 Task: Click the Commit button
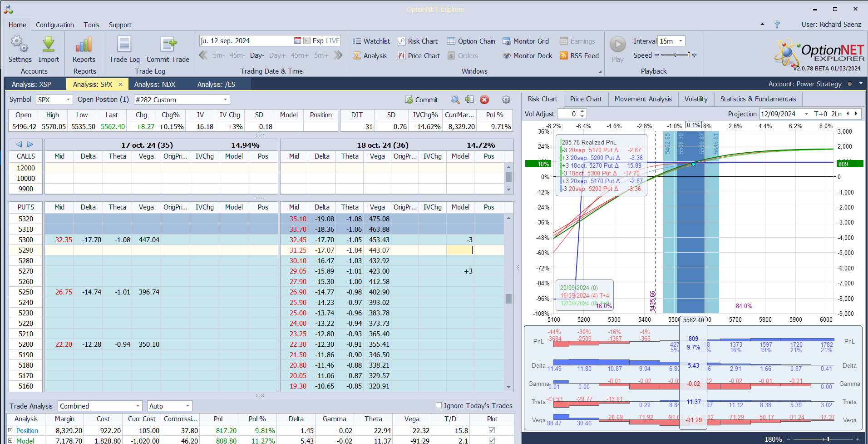point(422,100)
